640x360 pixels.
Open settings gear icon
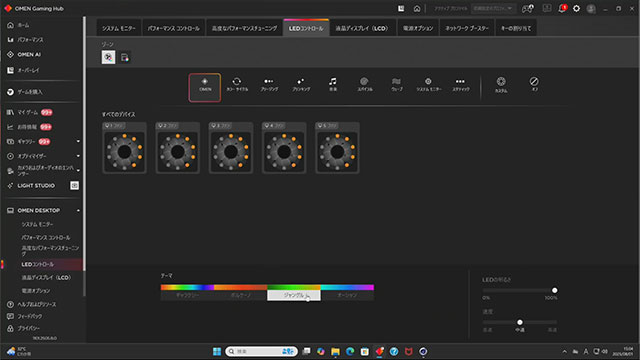coord(576,9)
